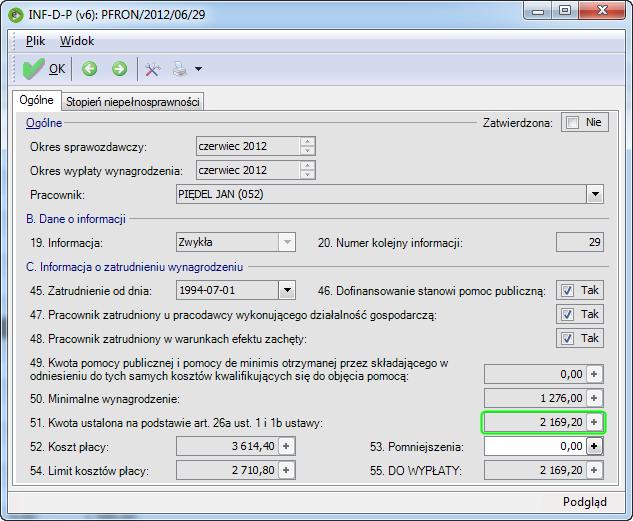Click the Numer kolejny informacji field

(580, 242)
